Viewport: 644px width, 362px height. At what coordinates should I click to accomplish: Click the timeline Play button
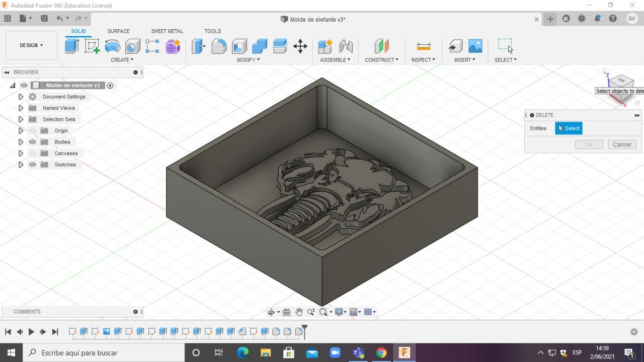pyautogui.click(x=31, y=332)
